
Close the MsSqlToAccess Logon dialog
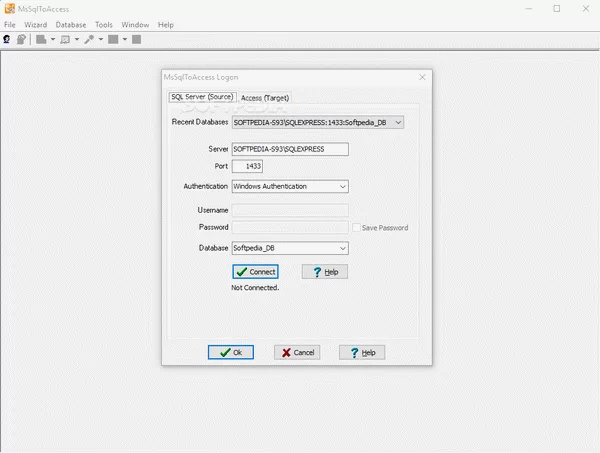422,77
